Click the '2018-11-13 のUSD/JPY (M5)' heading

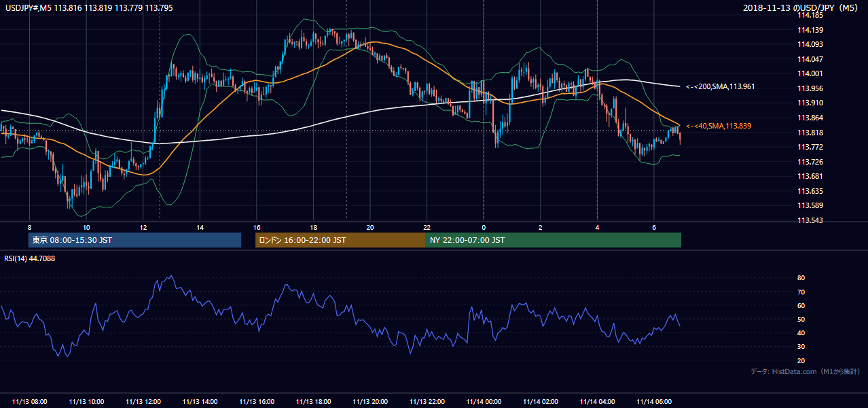tap(801, 7)
